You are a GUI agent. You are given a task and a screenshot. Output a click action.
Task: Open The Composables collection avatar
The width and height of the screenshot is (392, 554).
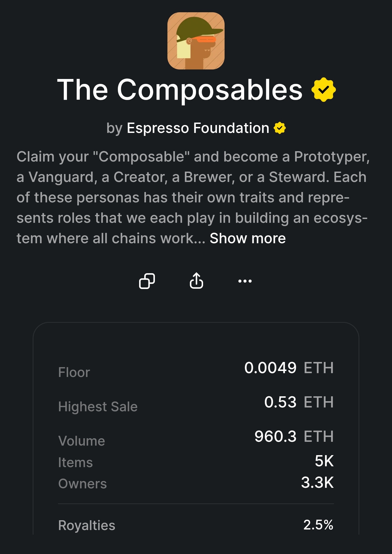coord(196,41)
